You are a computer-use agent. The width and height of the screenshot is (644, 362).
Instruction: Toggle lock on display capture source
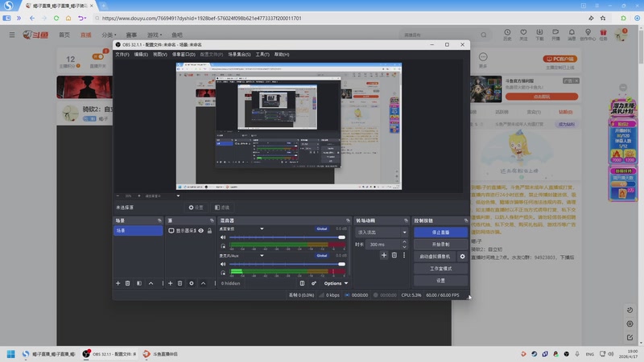coord(209,231)
